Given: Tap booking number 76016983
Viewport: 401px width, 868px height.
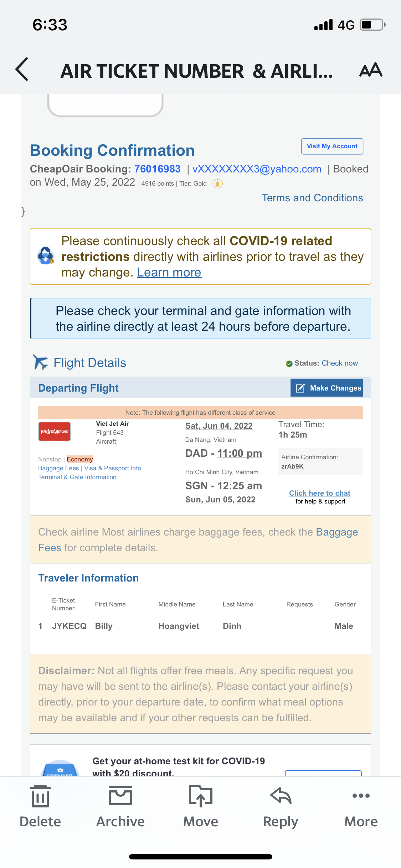Looking at the screenshot, I should [x=157, y=169].
